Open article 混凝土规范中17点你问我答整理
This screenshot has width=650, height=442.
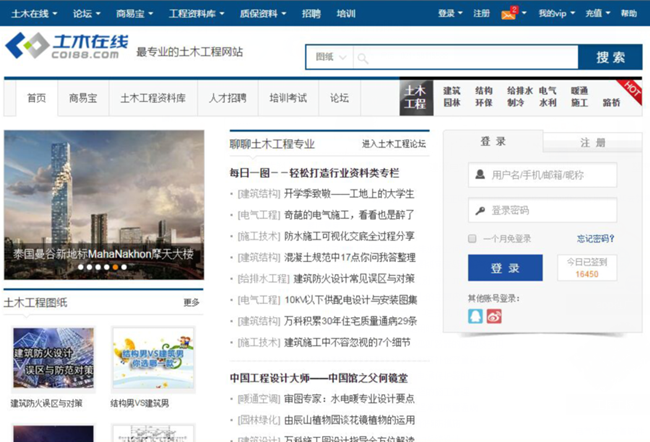349,257
